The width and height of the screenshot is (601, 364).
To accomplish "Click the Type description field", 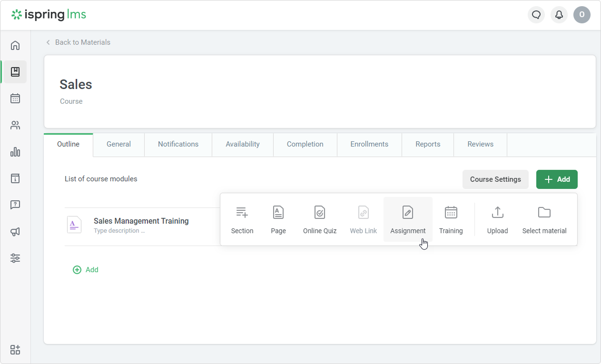I will coord(119,231).
